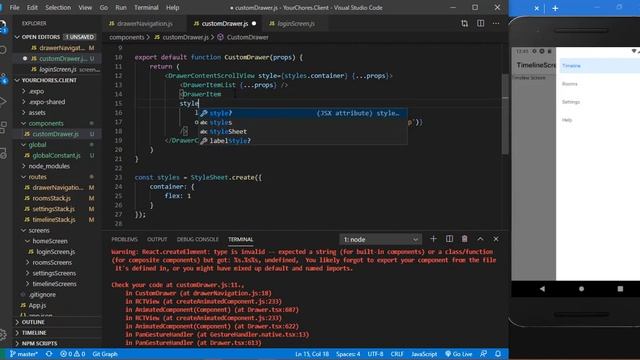Click the synchronize changes icon in the status bar
The width and height of the screenshot is (640, 360).
tap(49, 354)
